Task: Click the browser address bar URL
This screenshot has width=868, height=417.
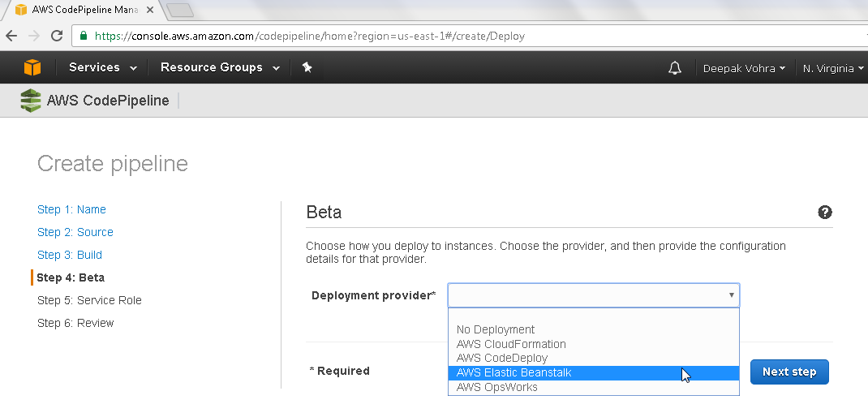Action: click(x=309, y=36)
